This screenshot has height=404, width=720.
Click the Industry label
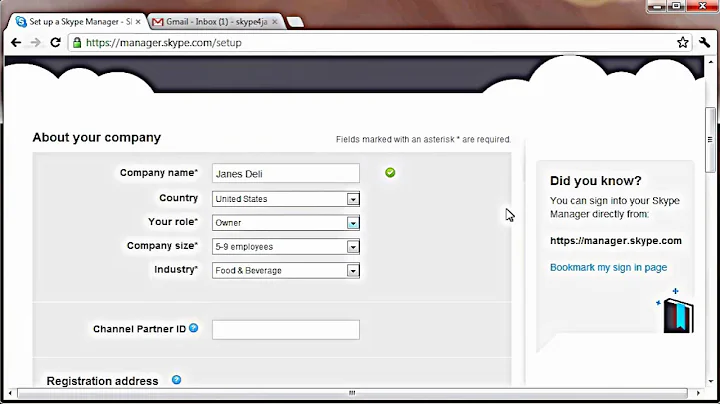click(176, 269)
